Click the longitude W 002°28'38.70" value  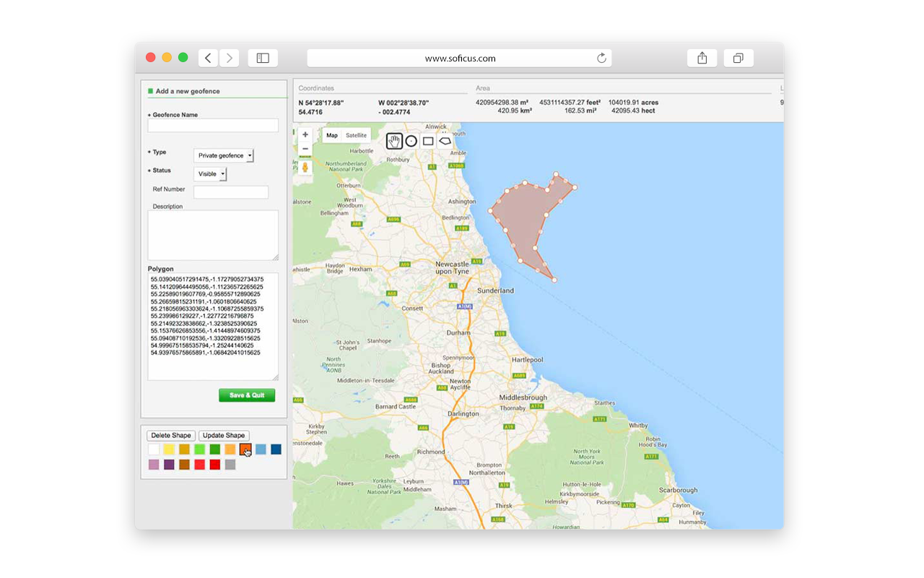coord(404,103)
